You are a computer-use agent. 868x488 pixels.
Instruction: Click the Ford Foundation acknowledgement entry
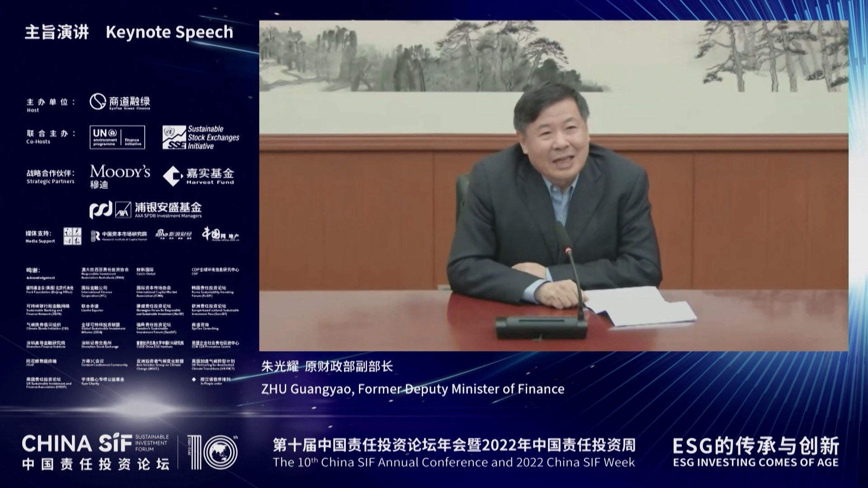[x=50, y=290]
